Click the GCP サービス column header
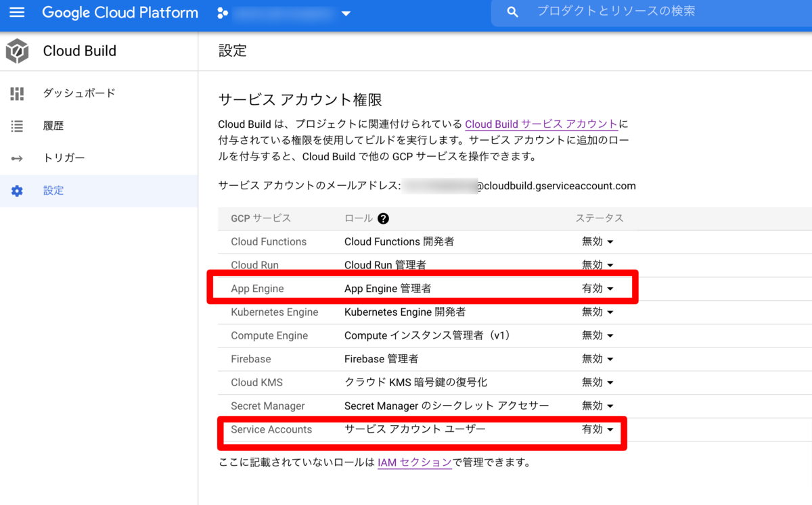 tap(261, 218)
